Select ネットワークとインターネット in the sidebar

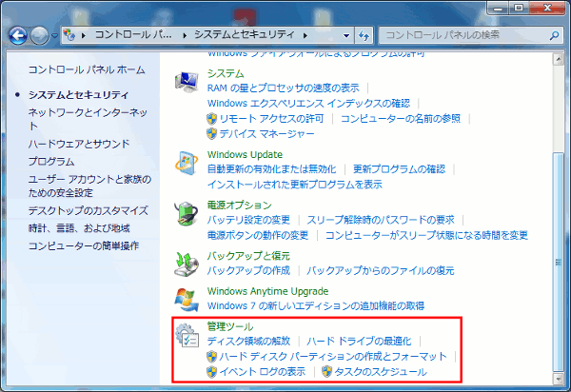pos(88,119)
